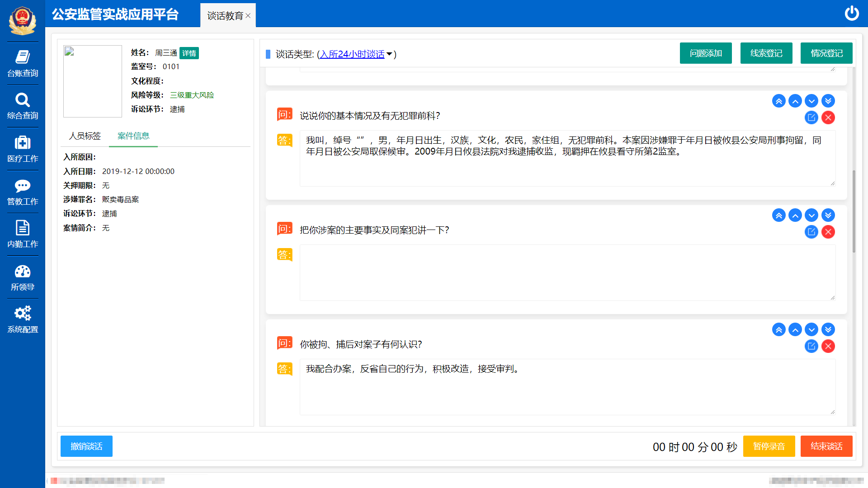Move 基本情况 question to top
868x488 pixels.
pos(778,101)
